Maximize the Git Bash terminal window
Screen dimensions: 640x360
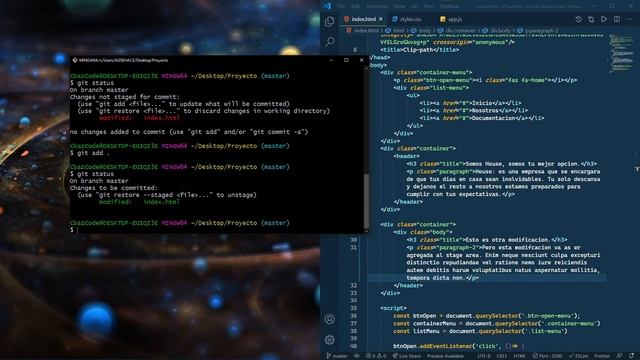(x=346, y=60)
